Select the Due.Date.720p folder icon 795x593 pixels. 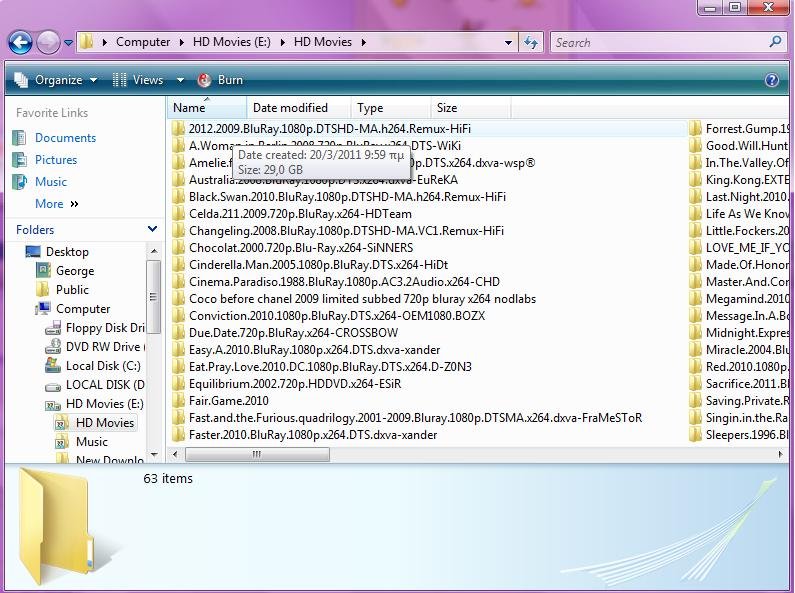point(178,333)
